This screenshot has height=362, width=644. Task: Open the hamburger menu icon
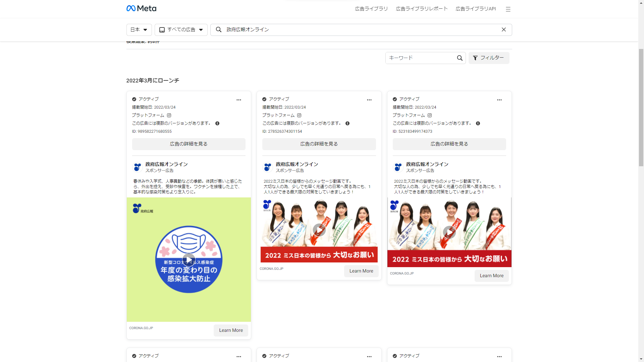pyautogui.click(x=508, y=9)
